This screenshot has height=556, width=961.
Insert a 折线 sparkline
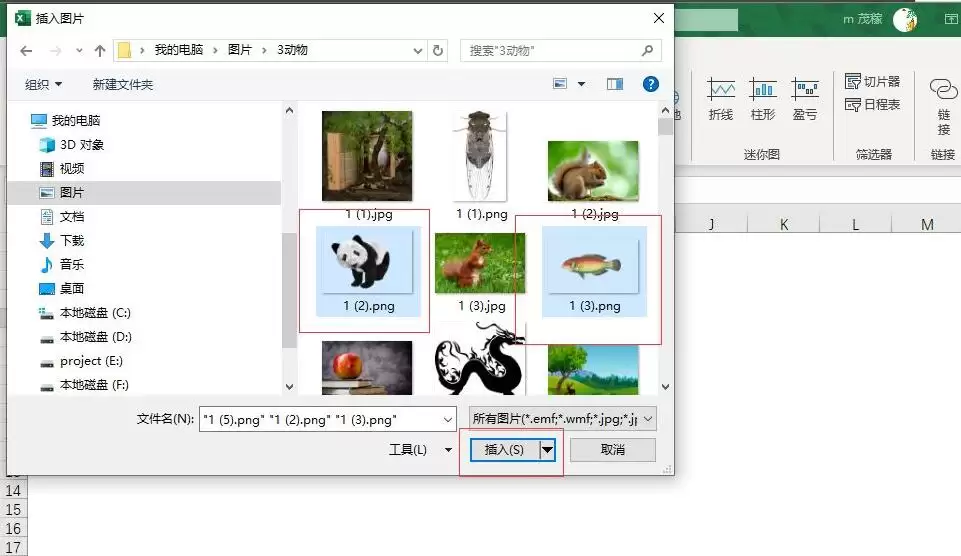(x=721, y=99)
